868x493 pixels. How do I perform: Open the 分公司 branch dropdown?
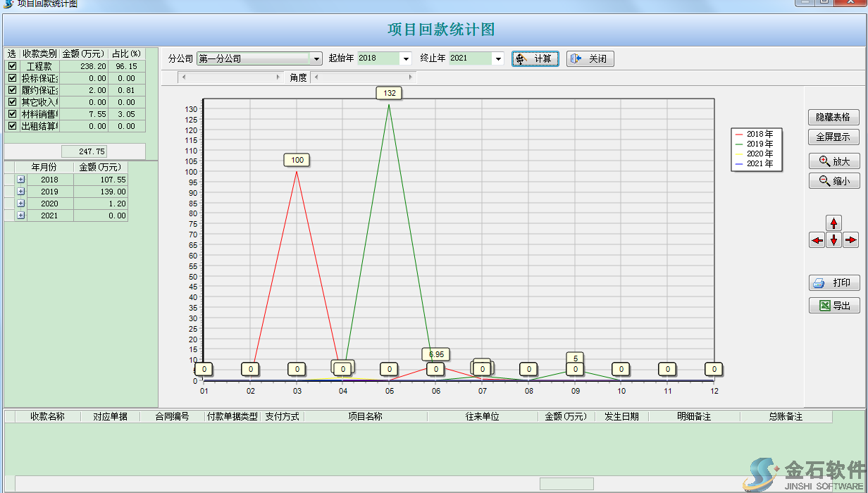coord(316,59)
